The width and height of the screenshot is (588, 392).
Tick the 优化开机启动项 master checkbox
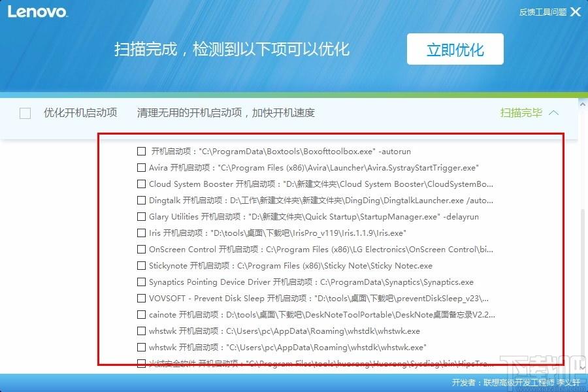(x=25, y=113)
